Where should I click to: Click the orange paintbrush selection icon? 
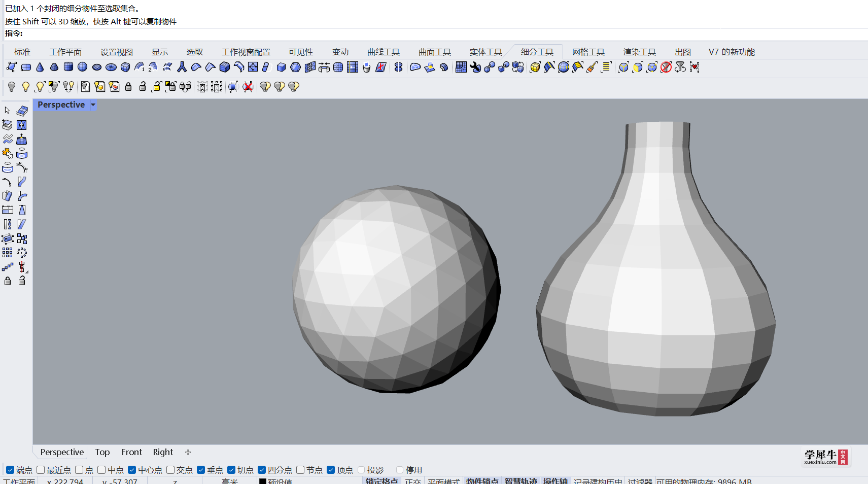[x=592, y=67]
